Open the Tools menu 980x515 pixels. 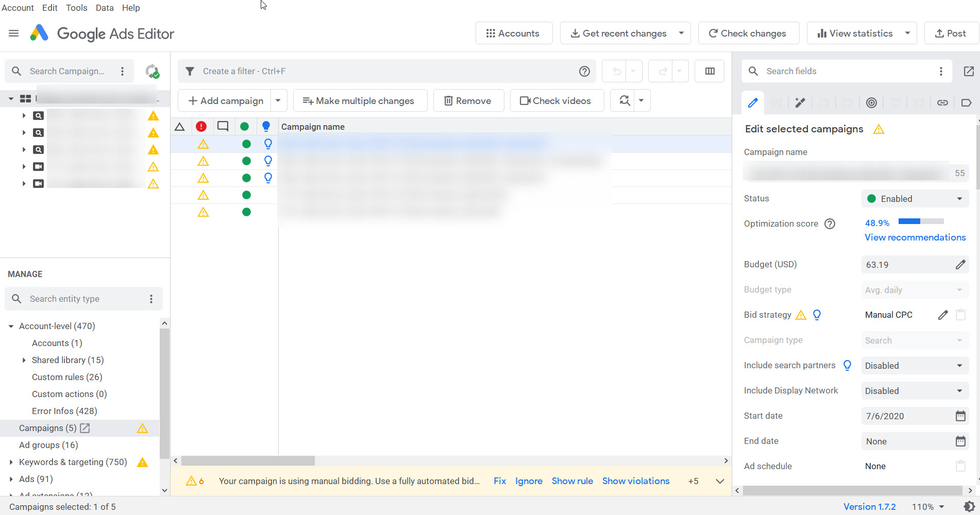pyautogui.click(x=76, y=7)
